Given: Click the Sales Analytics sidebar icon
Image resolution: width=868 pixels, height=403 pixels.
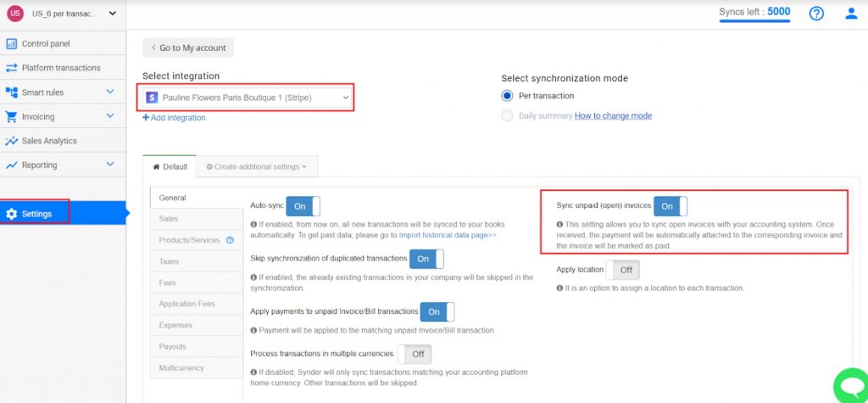Looking at the screenshot, I should pos(12,141).
